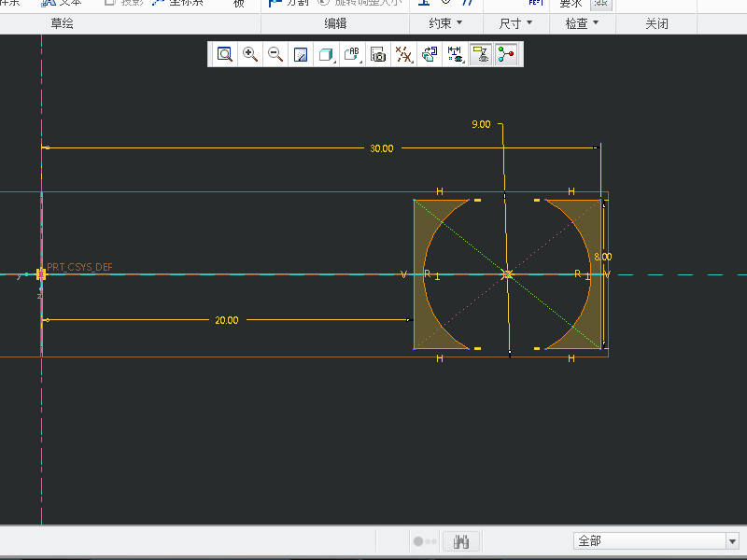Viewport: 747px width, 560px height.
Task: Click the status indicator dots in status bar
Action: tap(425, 541)
